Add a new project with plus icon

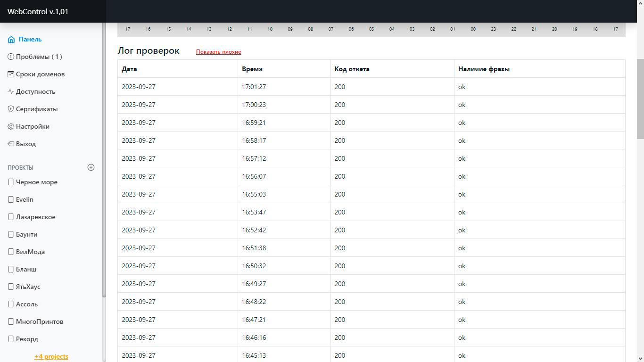pyautogui.click(x=91, y=167)
